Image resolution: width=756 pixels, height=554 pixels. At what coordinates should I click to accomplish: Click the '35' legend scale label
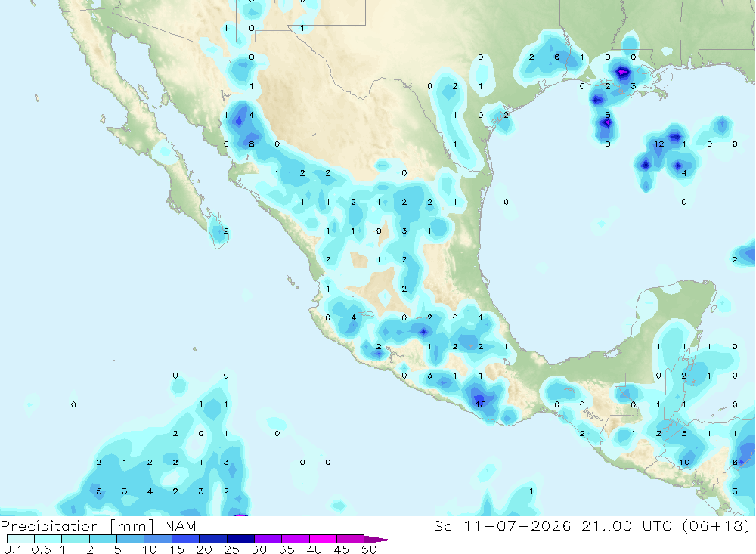tap(287, 549)
